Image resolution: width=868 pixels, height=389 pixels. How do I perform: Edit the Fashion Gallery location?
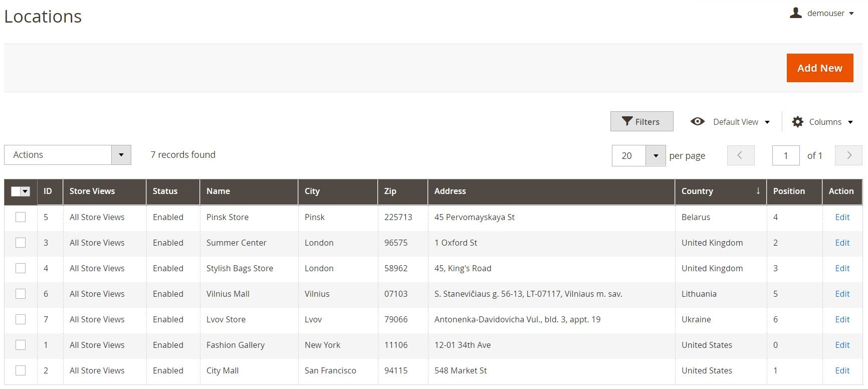pyautogui.click(x=842, y=345)
